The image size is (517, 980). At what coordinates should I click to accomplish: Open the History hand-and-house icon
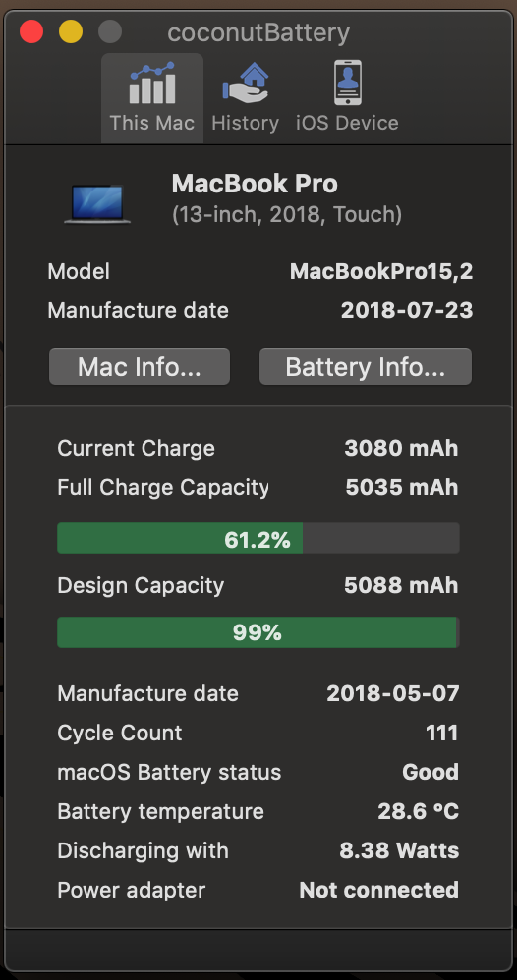[246, 83]
